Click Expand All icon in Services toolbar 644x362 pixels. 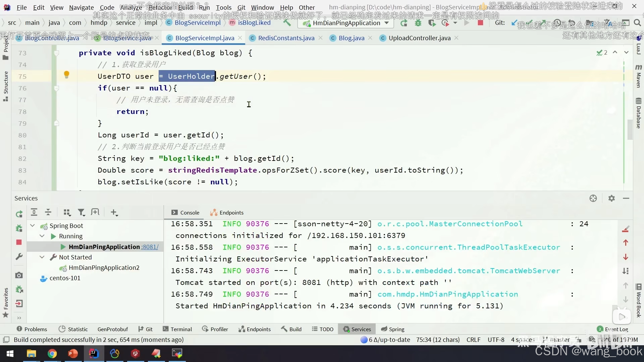click(x=34, y=212)
